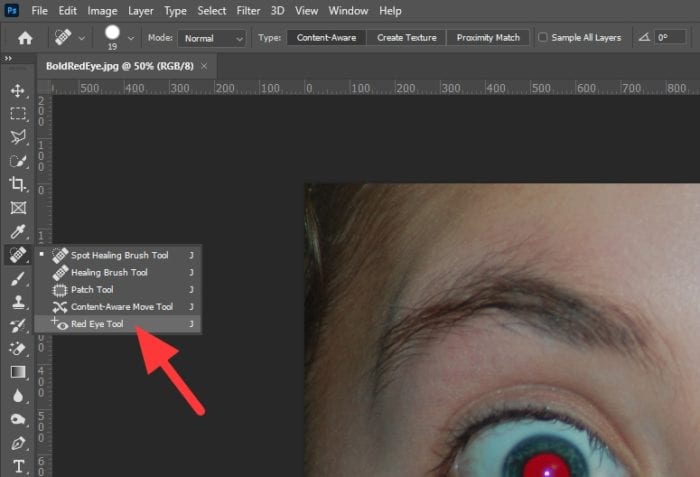Select the Dodge tool
The height and width of the screenshot is (477, 700).
18,419
